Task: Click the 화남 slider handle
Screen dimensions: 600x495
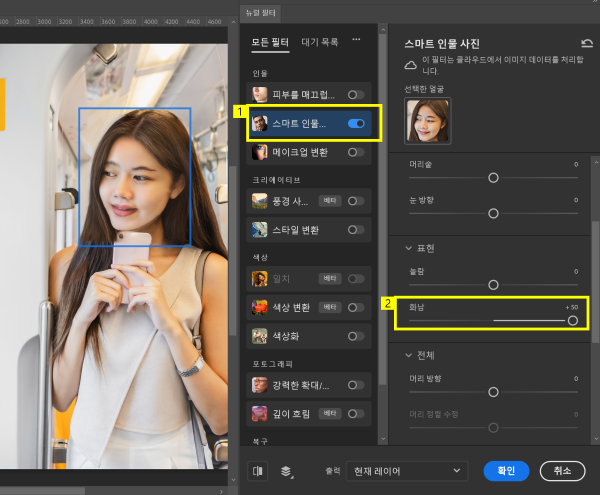Action: coord(572,321)
